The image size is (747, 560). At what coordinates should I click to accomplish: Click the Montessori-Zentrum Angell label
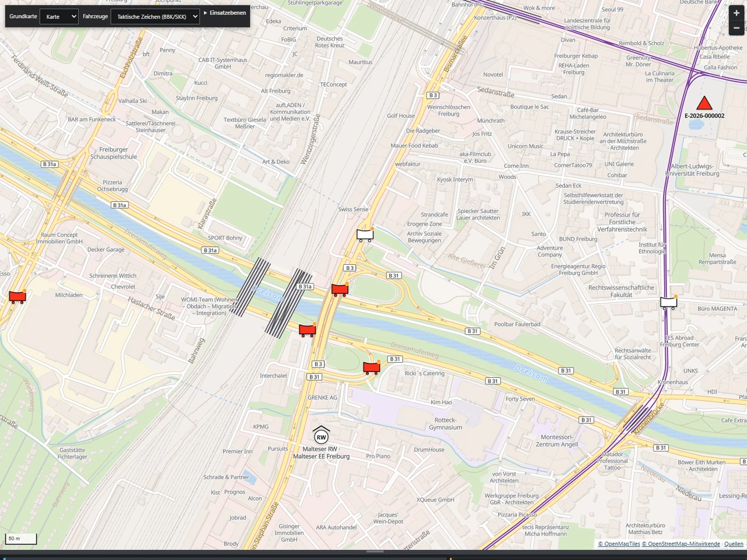[x=557, y=440]
